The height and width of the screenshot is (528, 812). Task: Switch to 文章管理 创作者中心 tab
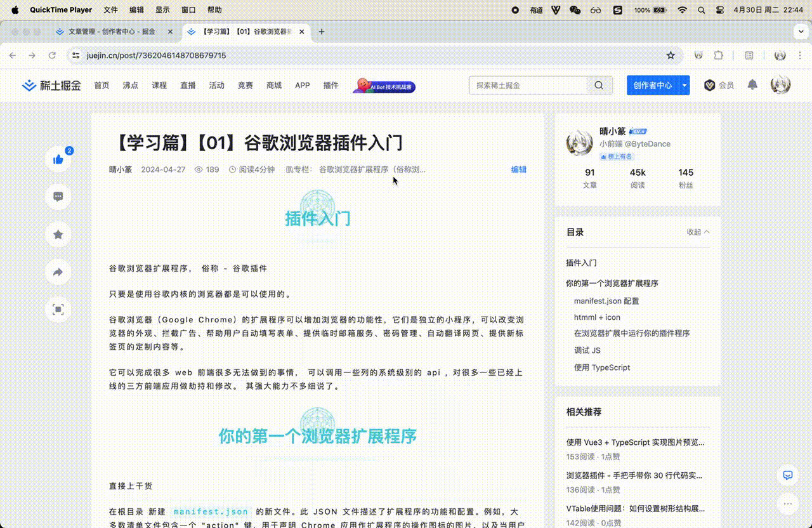tap(111, 32)
